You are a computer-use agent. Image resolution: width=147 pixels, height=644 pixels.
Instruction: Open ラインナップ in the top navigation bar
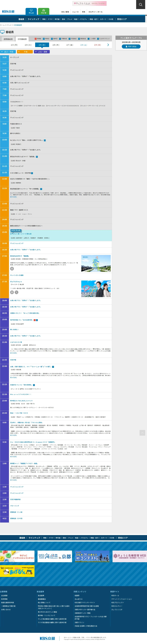click(33, 19)
